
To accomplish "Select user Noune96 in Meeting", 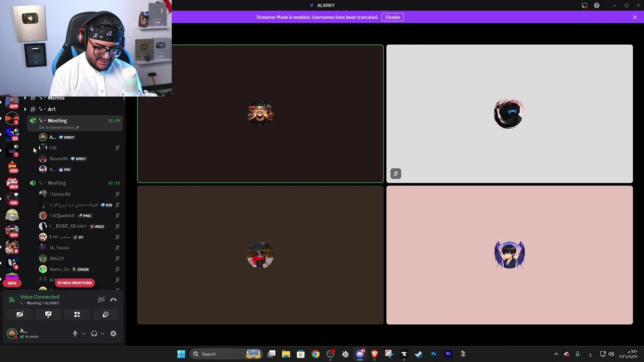I will pos(79,159).
